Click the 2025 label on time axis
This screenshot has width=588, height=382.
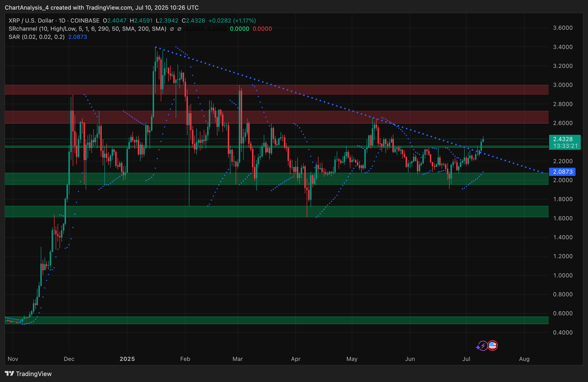tap(127, 359)
